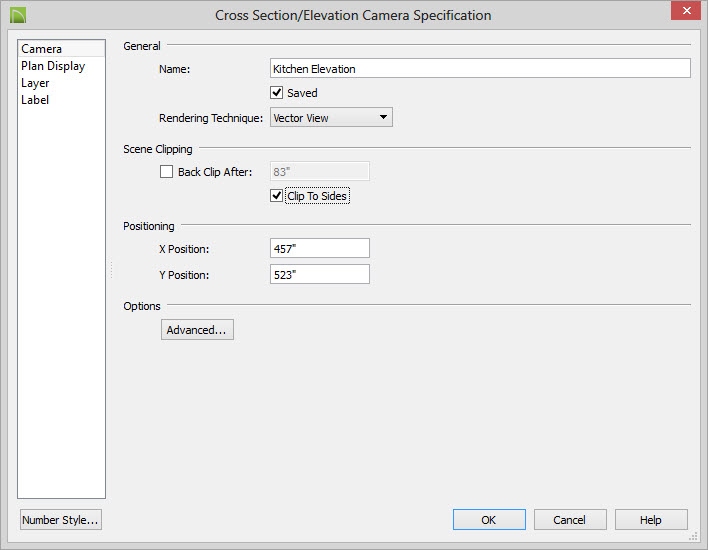Image resolution: width=708 pixels, height=550 pixels.
Task: Toggle the Saved checkbox
Action: click(276, 93)
